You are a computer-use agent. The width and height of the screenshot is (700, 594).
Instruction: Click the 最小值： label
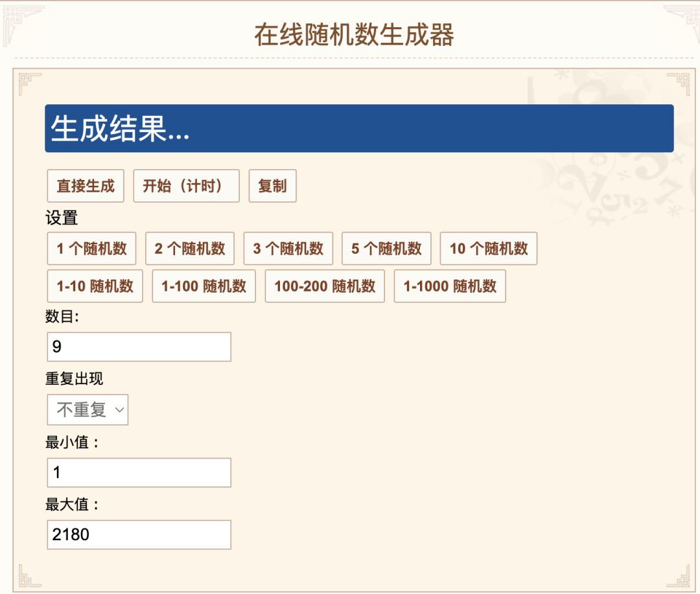pos(72,442)
